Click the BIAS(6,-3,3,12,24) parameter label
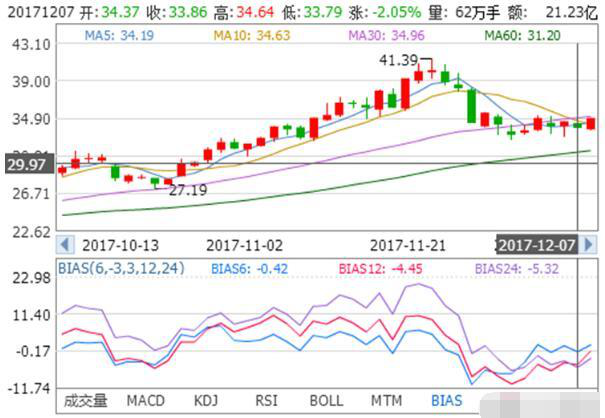Image resolution: width=605 pixels, height=418 pixels. pos(122,268)
